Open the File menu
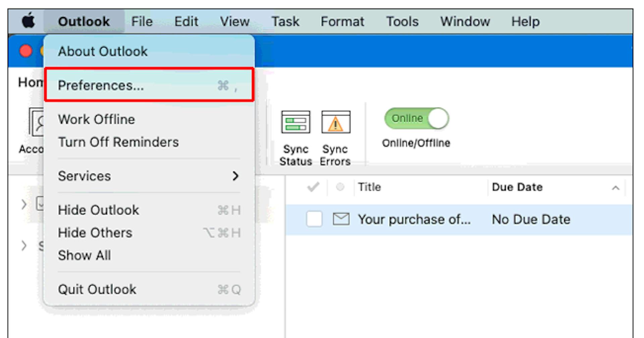This screenshot has width=644, height=338. coord(142,21)
